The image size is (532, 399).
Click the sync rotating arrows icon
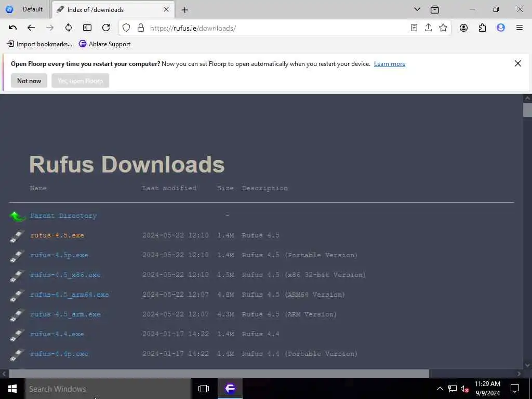click(x=69, y=28)
